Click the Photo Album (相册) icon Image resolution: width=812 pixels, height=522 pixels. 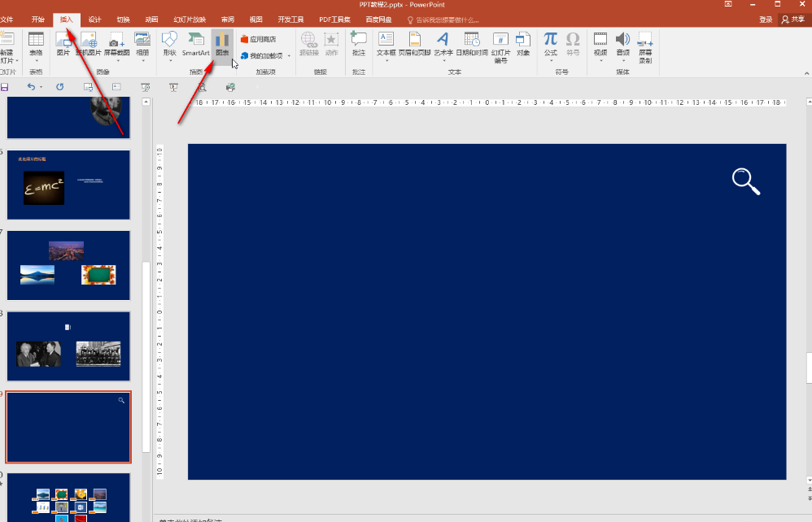pyautogui.click(x=142, y=44)
